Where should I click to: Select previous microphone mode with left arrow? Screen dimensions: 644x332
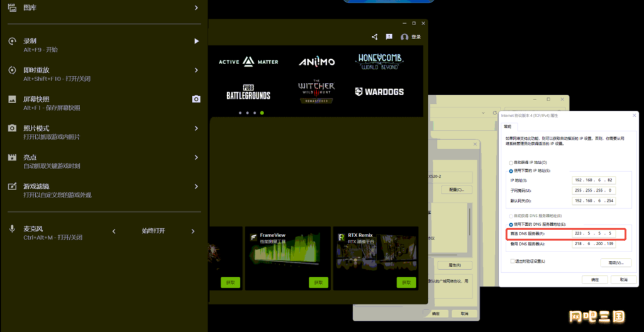click(114, 231)
